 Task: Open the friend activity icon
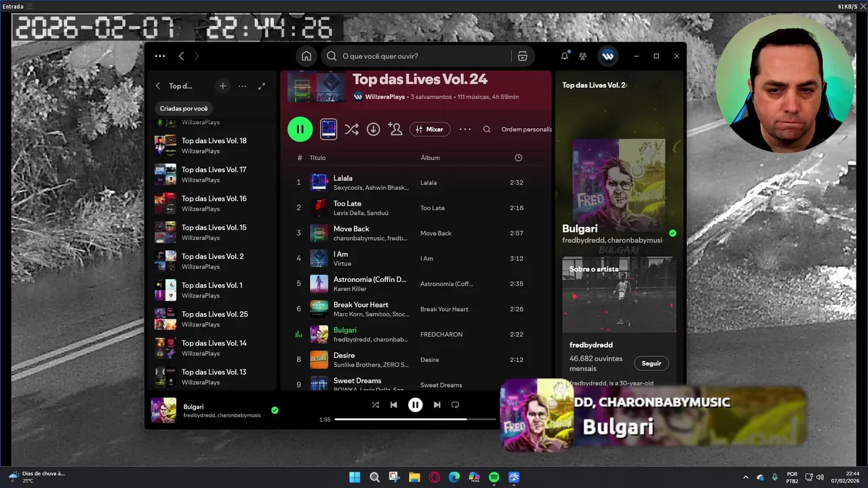583,56
